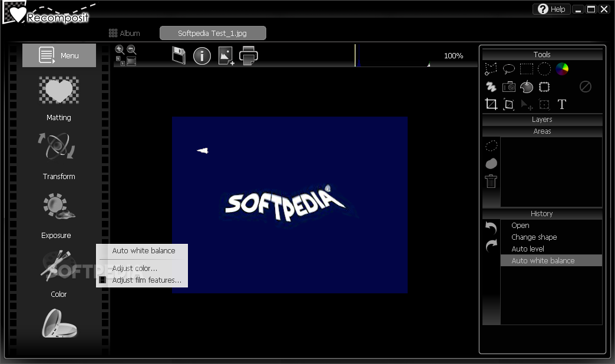615x364 pixels.
Task: Add a filled blob area
Action: (491, 164)
